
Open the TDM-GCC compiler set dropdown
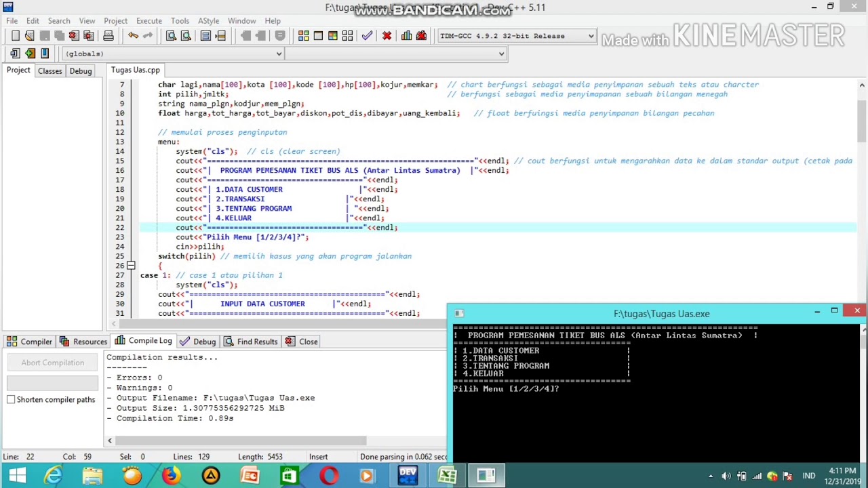pyautogui.click(x=591, y=36)
